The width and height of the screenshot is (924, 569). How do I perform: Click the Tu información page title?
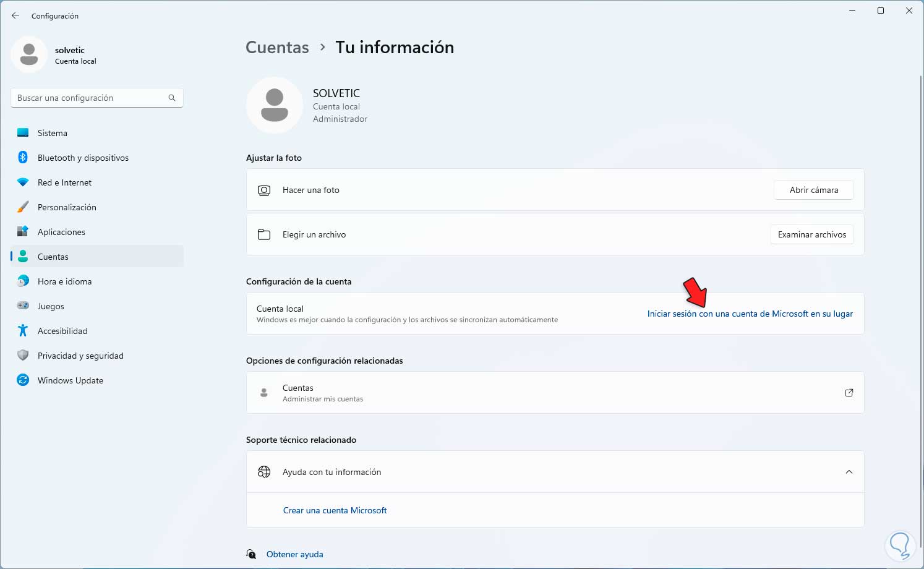(x=395, y=47)
